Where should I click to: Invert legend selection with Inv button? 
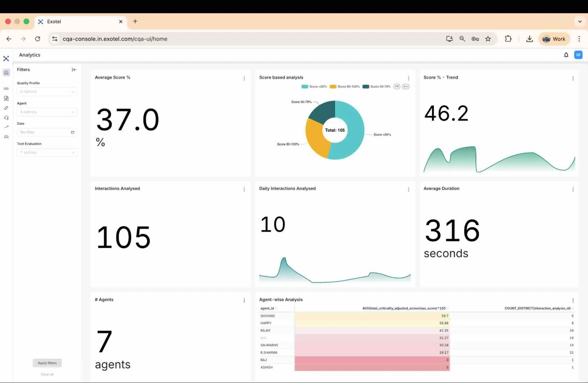(406, 87)
